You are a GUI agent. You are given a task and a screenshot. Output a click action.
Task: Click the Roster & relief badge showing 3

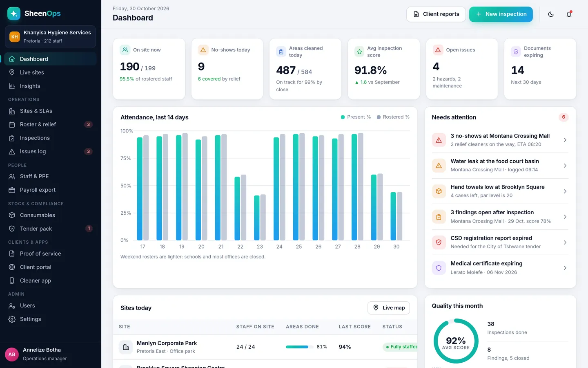88,124
